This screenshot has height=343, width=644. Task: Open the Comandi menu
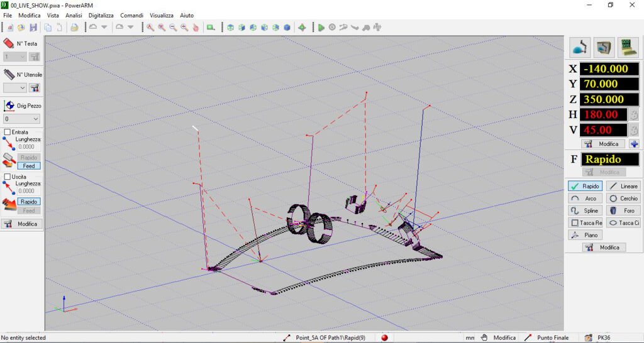tap(132, 15)
